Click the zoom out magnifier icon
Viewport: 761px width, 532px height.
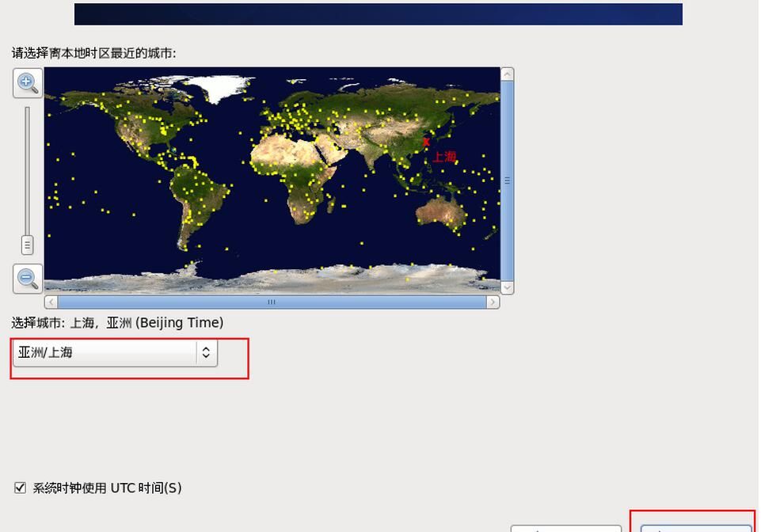coord(28,279)
